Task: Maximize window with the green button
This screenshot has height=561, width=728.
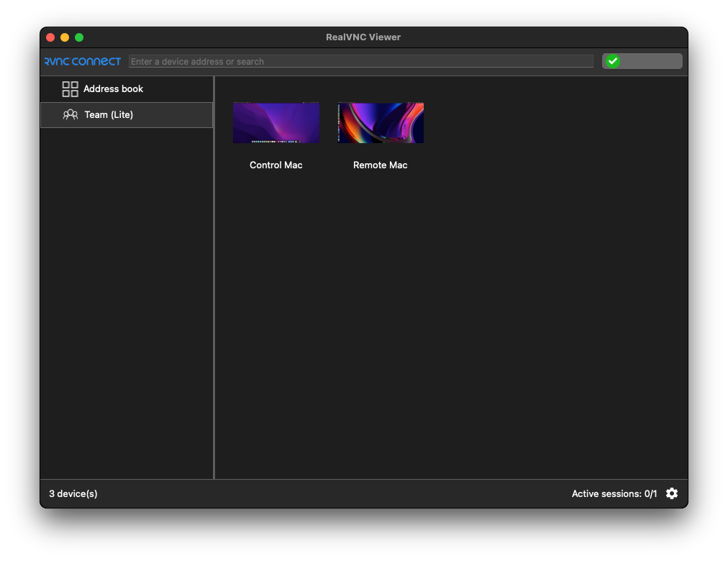Action: (x=79, y=37)
